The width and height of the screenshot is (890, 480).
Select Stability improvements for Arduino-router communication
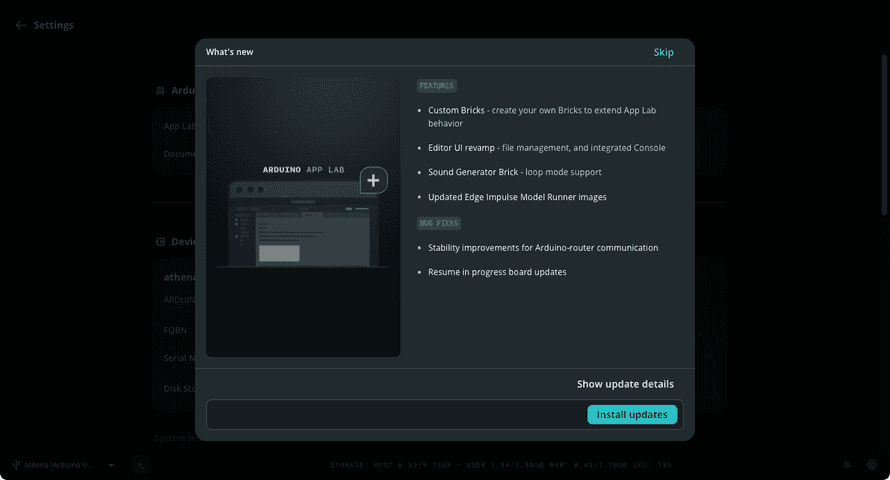pos(543,247)
